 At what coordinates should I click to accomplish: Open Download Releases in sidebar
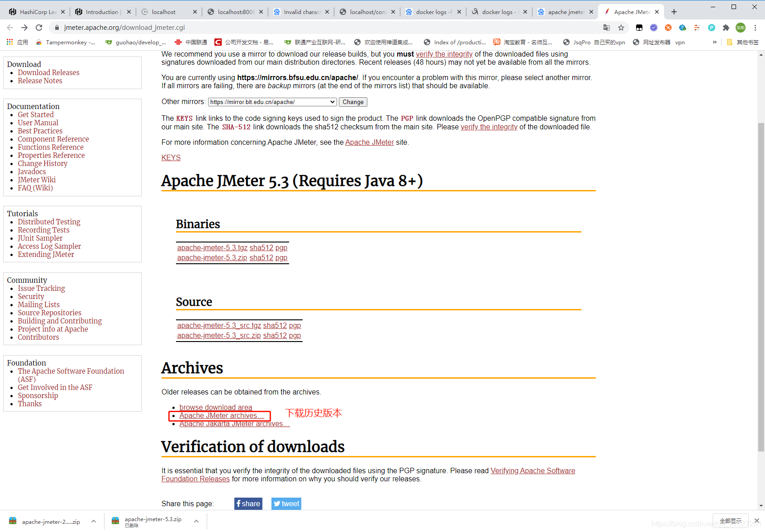click(x=48, y=72)
